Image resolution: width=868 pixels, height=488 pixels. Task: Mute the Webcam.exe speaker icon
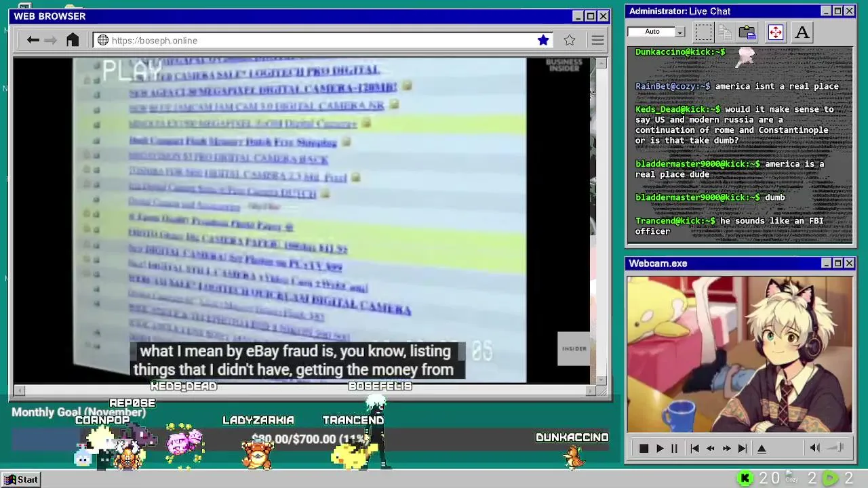coord(815,448)
